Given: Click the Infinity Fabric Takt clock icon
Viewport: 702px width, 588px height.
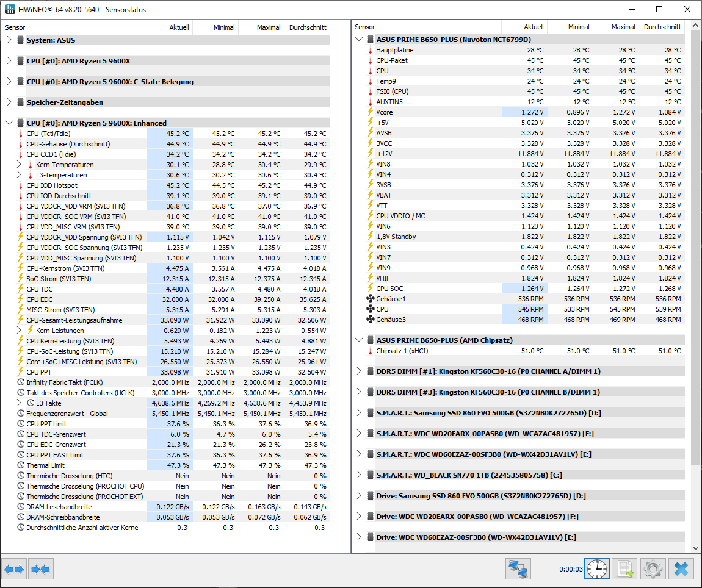Looking at the screenshot, I should [21, 382].
